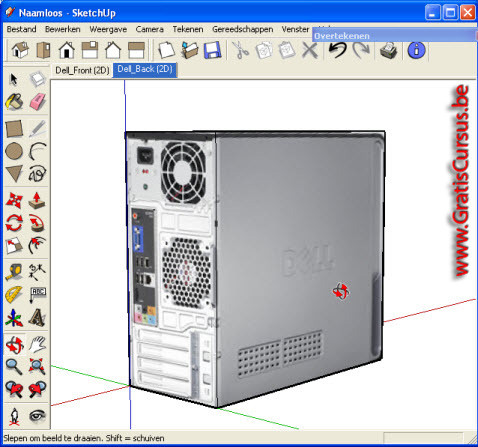Select the Circle drawing tool

(x=14, y=151)
